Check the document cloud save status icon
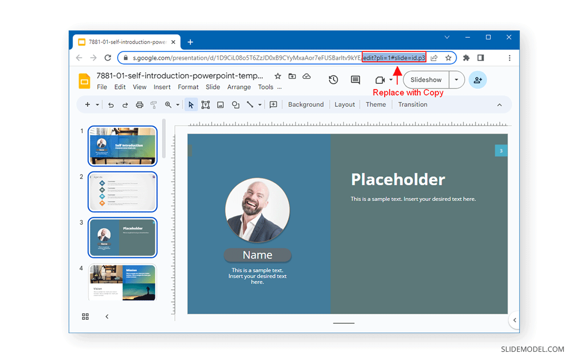Viewport: 588px width, 364px height. click(307, 76)
